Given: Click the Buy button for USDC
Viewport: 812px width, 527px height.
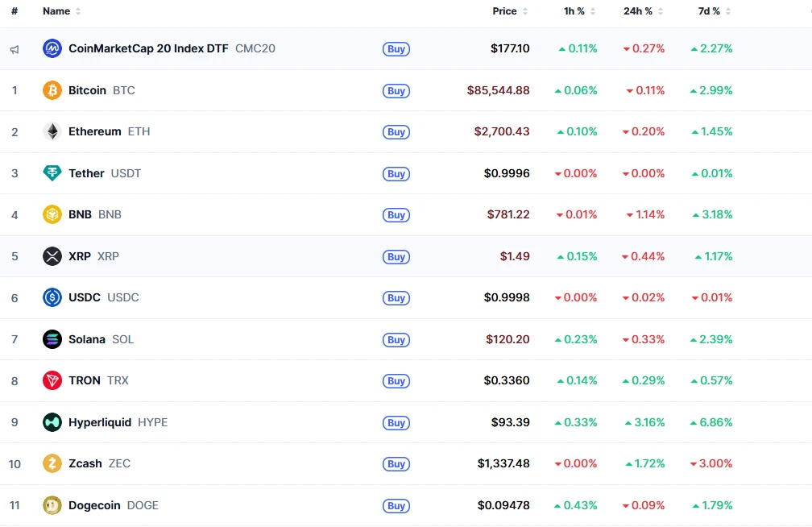Looking at the screenshot, I should 396,298.
